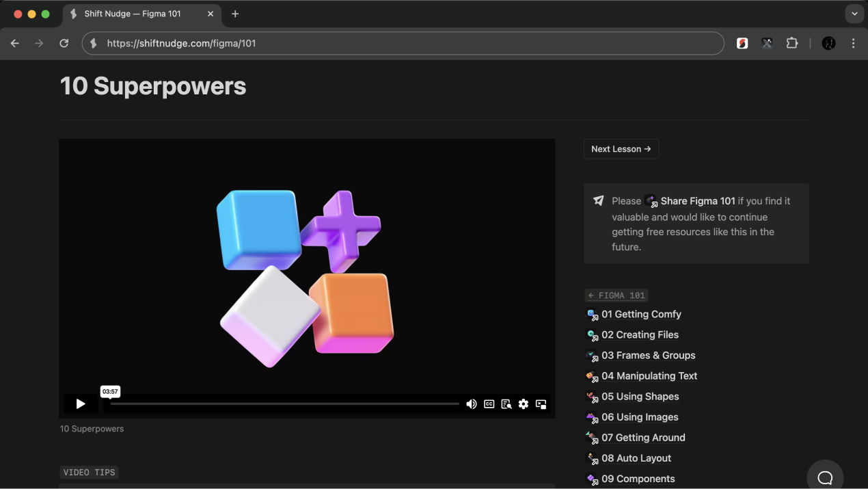Toggle closed captions in the video player
Image resolution: width=868 pixels, height=489 pixels.
pos(489,404)
